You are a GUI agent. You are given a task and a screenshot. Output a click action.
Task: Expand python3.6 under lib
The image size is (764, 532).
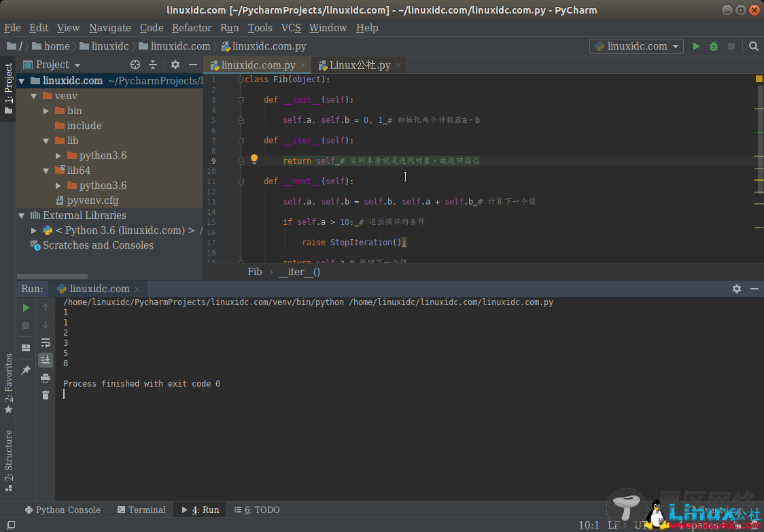tap(58, 156)
